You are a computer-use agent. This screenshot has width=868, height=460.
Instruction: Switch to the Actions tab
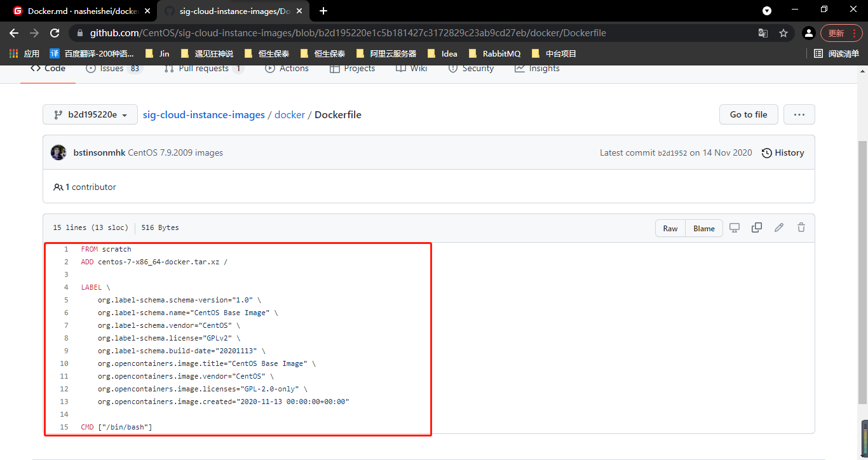click(x=287, y=69)
